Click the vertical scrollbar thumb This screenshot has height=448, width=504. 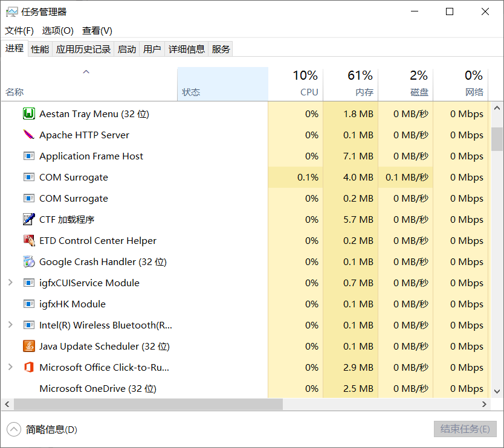(497, 139)
